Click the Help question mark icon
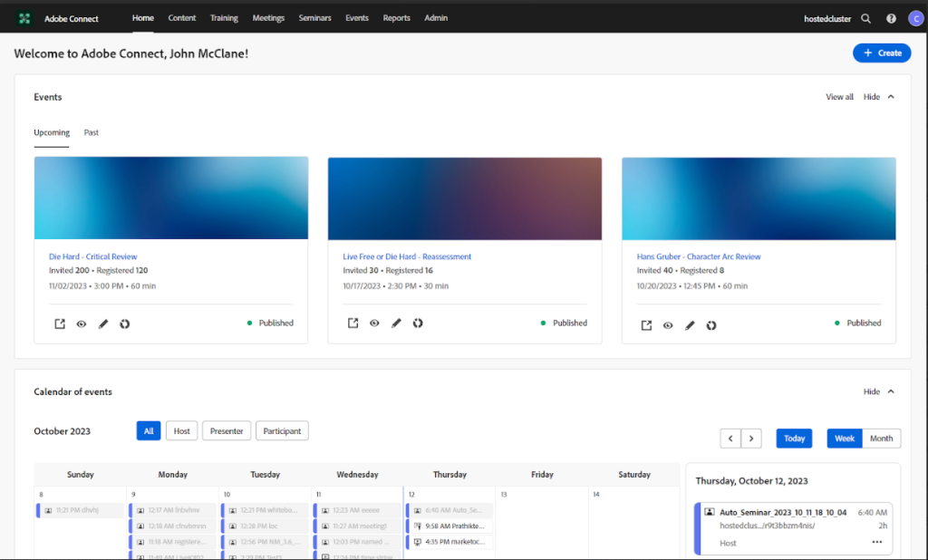Viewport: 928px width, 560px height. (890, 17)
